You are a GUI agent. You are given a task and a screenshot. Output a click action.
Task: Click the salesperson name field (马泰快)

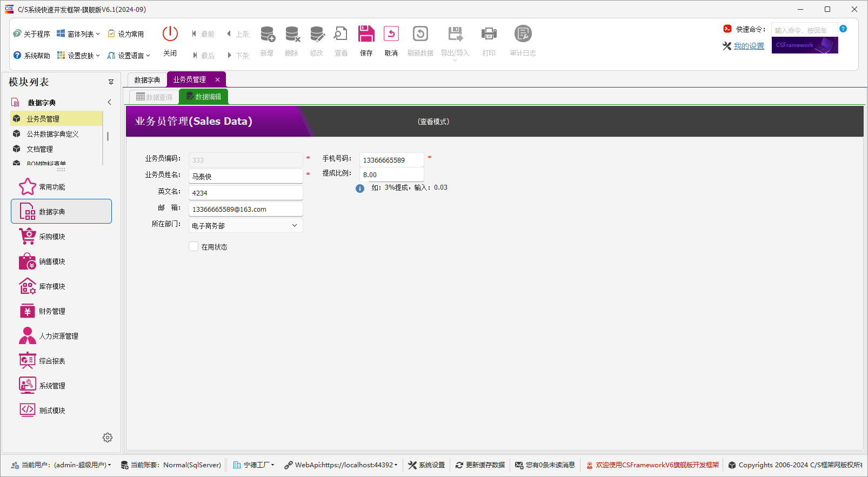coord(246,176)
